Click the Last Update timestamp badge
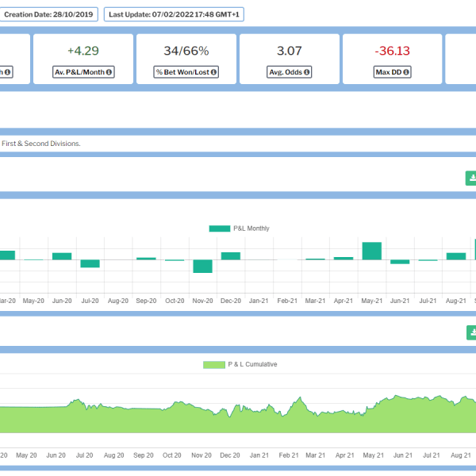476x476 pixels. (174, 14)
